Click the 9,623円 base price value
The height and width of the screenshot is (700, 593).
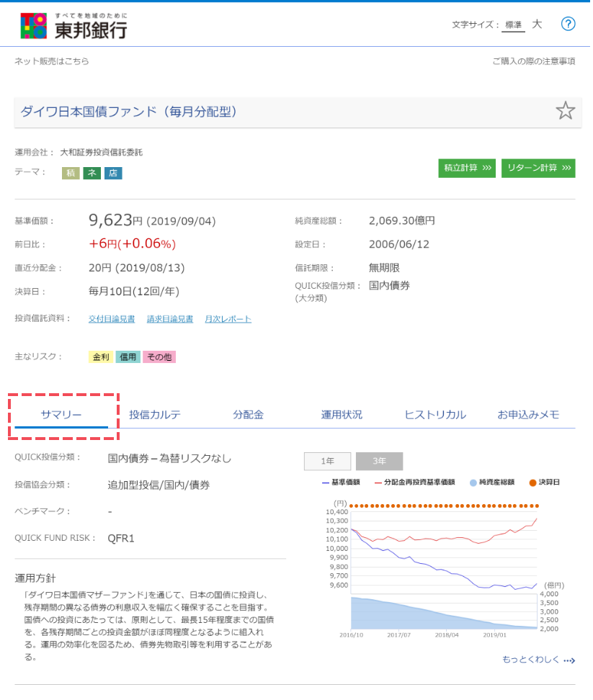(115, 220)
